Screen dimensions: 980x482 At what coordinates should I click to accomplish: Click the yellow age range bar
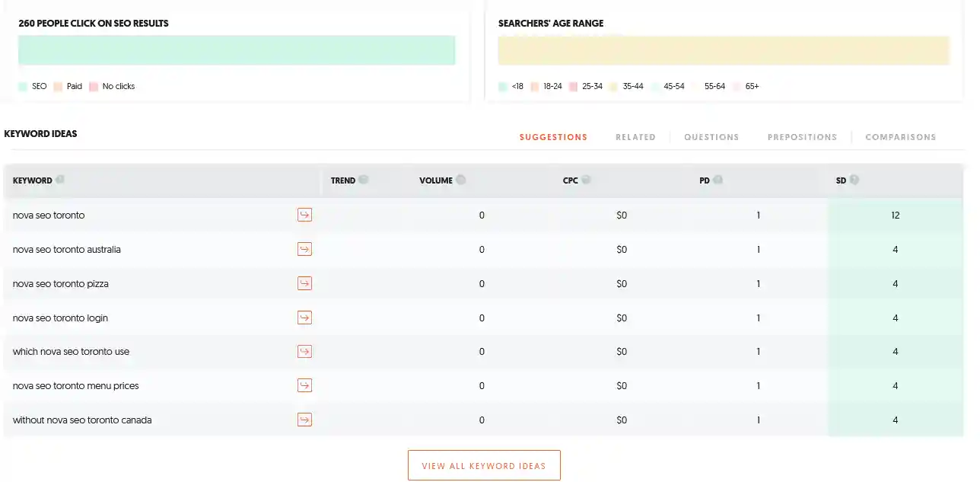pos(724,50)
